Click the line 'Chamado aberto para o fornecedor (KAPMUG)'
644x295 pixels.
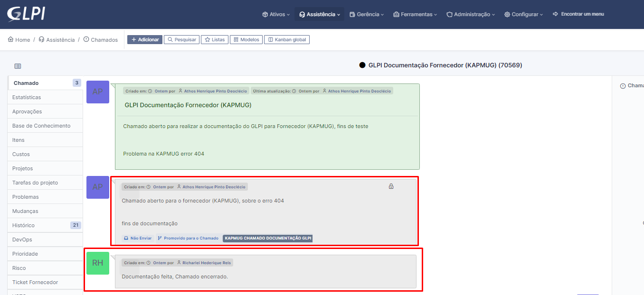click(x=203, y=201)
